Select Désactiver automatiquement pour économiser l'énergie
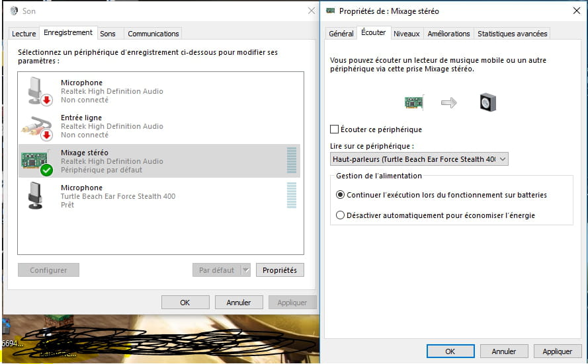This screenshot has width=588, height=364. click(x=340, y=215)
